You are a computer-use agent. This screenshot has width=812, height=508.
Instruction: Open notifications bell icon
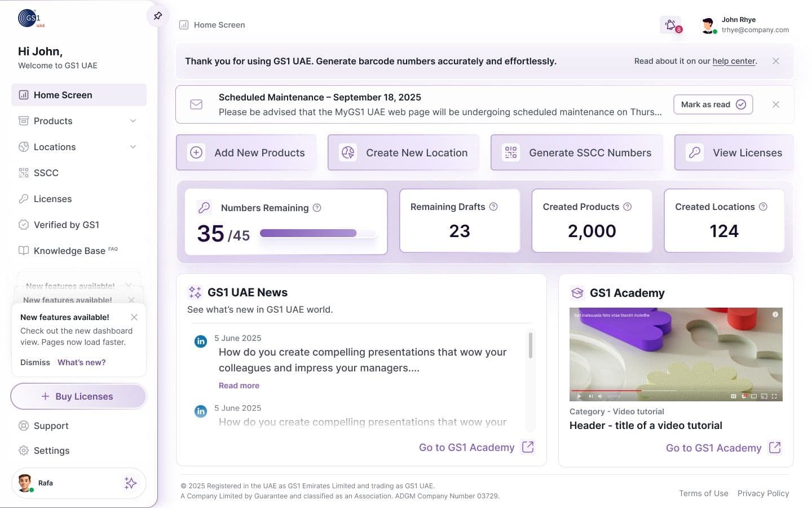[x=670, y=25]
